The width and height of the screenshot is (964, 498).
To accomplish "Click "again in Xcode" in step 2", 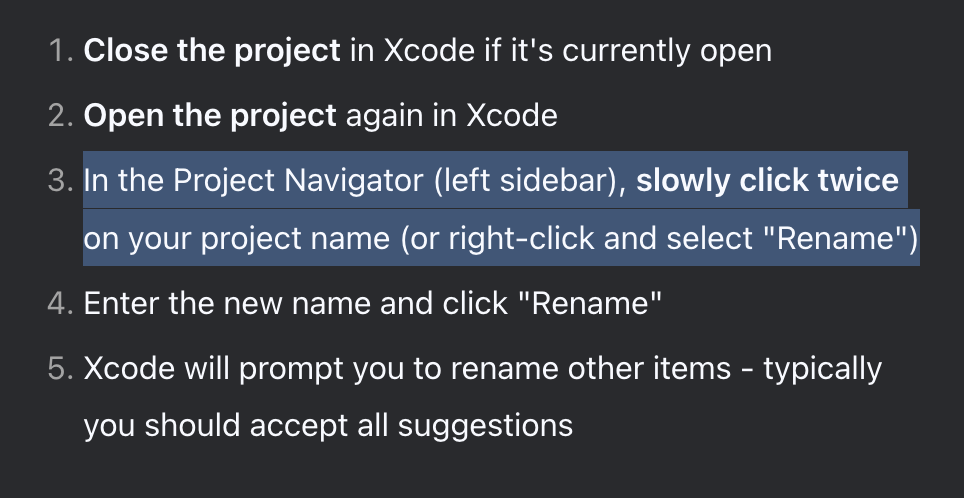I will pyautogui.click(x=452, y=116).
